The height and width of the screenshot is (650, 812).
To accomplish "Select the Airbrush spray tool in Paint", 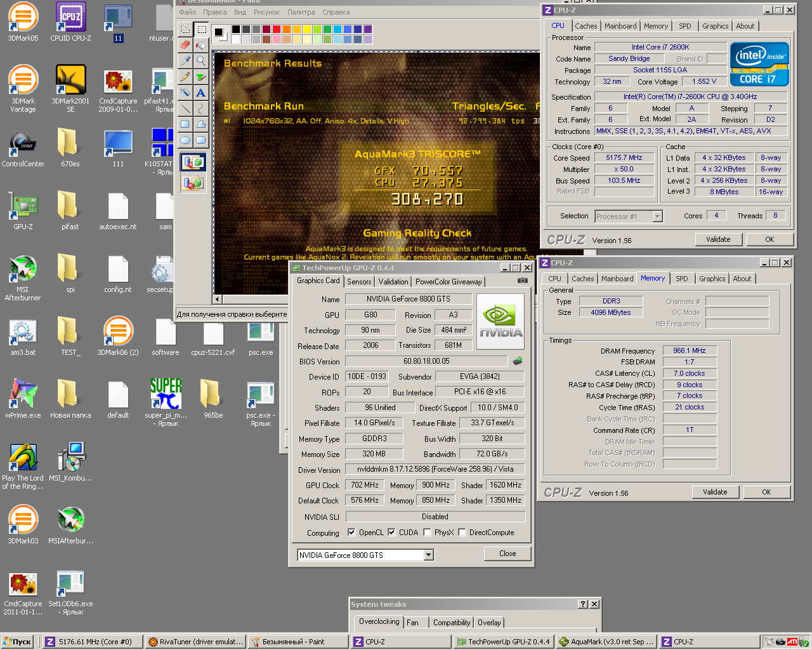I will click(185, 93).
